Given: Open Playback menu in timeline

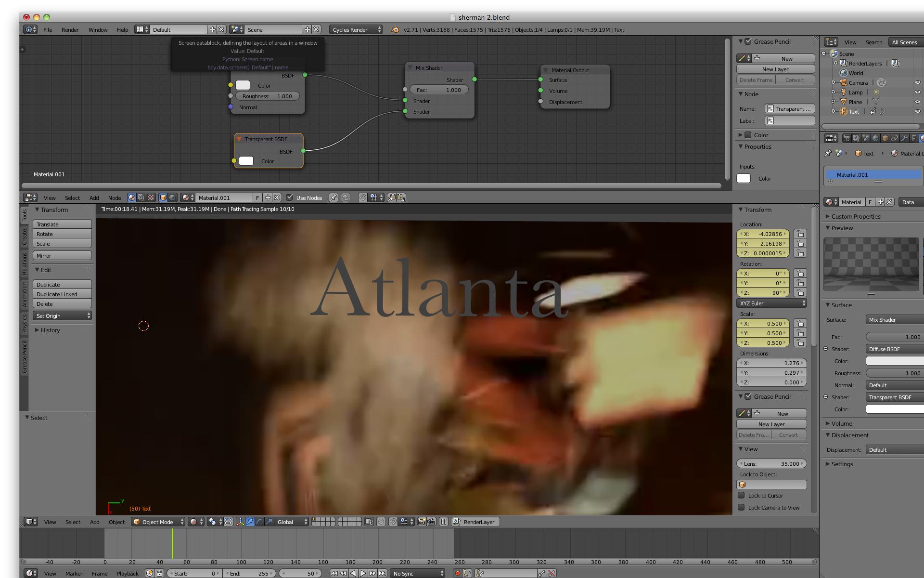Looking at the screenshot, I should (128, 573).
